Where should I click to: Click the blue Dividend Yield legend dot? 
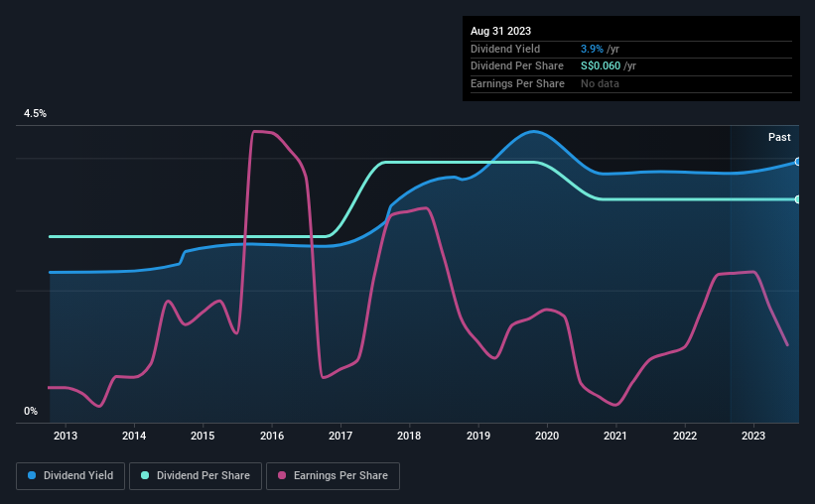pos(32,475)
